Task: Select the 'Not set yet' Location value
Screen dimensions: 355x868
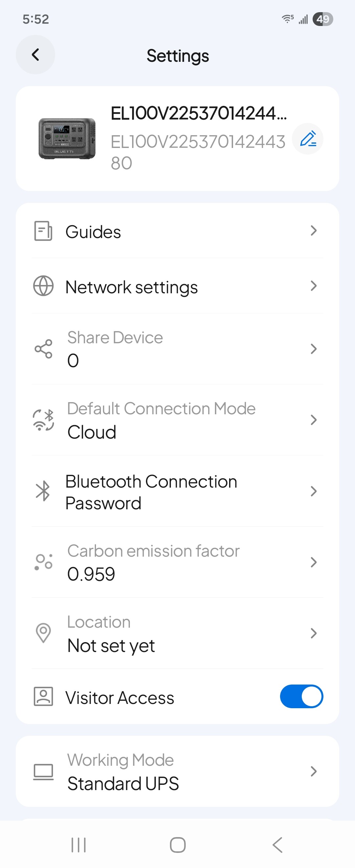Action: pyautogui.click(x=111, y=646)
